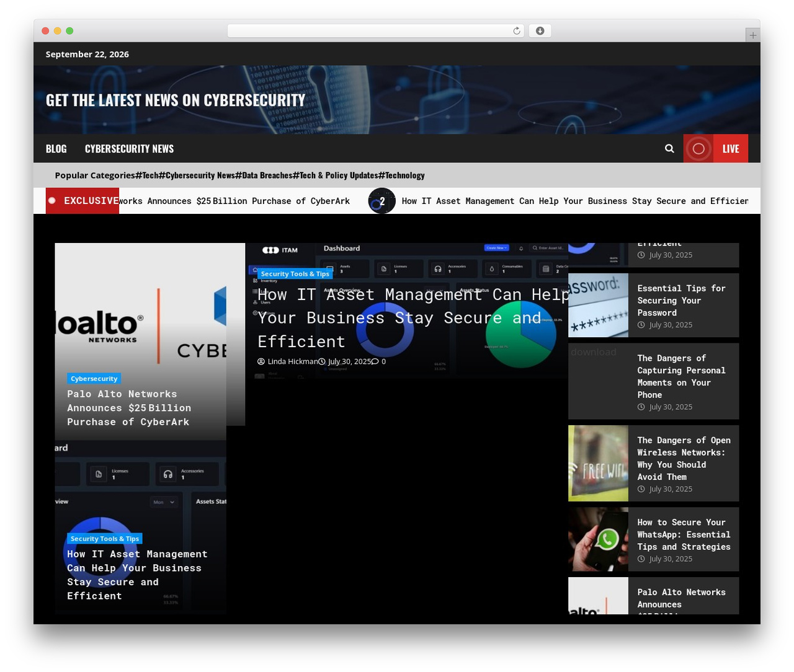Image resolution: width=794 pixels, height=672 pixels.
Task: Click the blue Cybersecurity category tag
Action: pos(94,379)
